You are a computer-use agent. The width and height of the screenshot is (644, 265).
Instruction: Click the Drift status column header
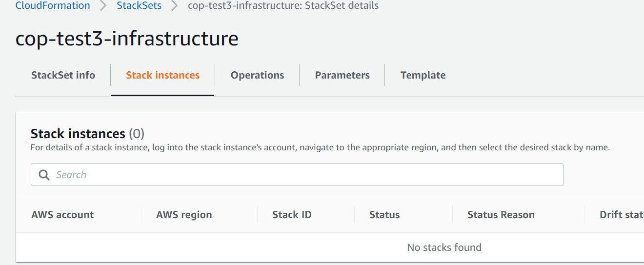click(x=622, y=215)
